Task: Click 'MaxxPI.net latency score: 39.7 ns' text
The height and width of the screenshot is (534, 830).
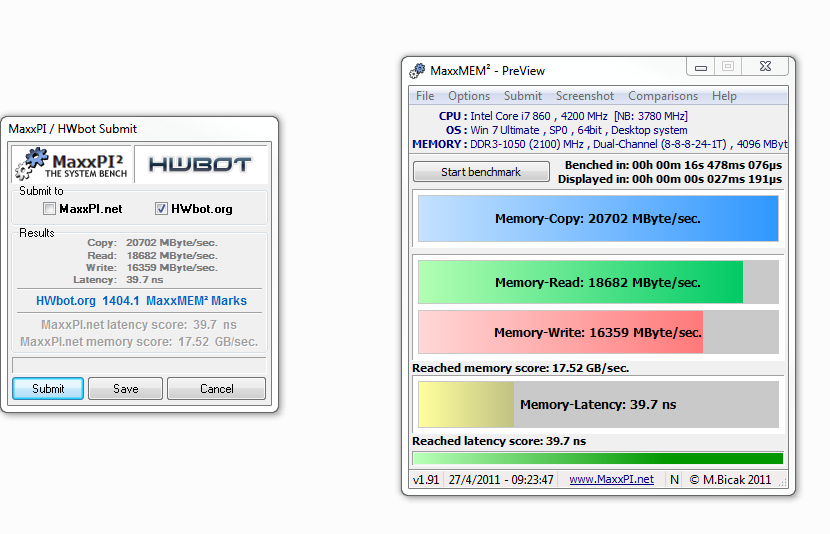Action: [139, 324]
